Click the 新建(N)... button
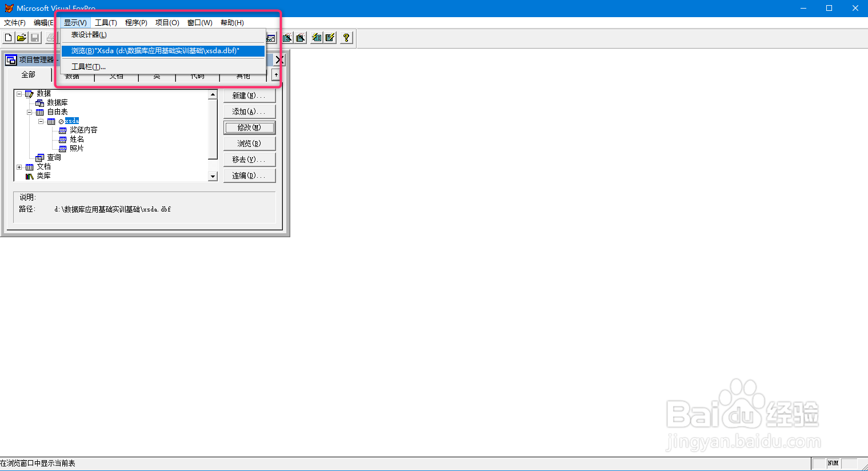The image size is (868, 471). click(x=249, y=95)
